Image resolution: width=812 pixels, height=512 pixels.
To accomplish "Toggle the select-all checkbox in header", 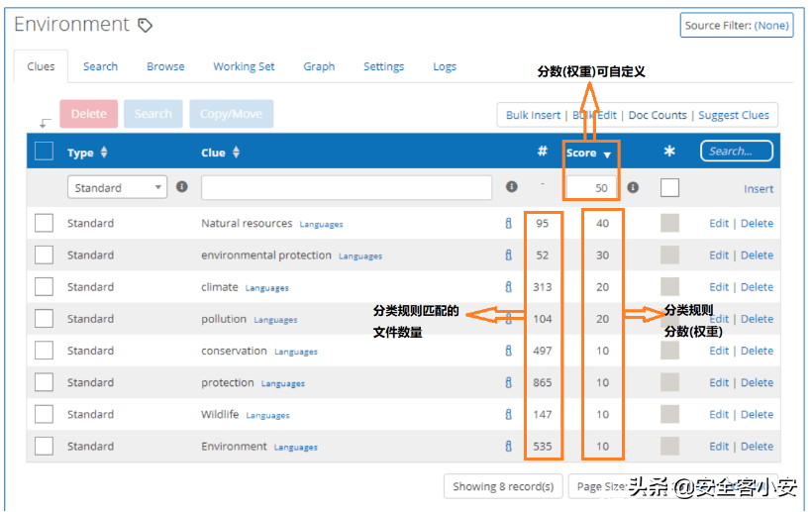I will pos(44,152).
